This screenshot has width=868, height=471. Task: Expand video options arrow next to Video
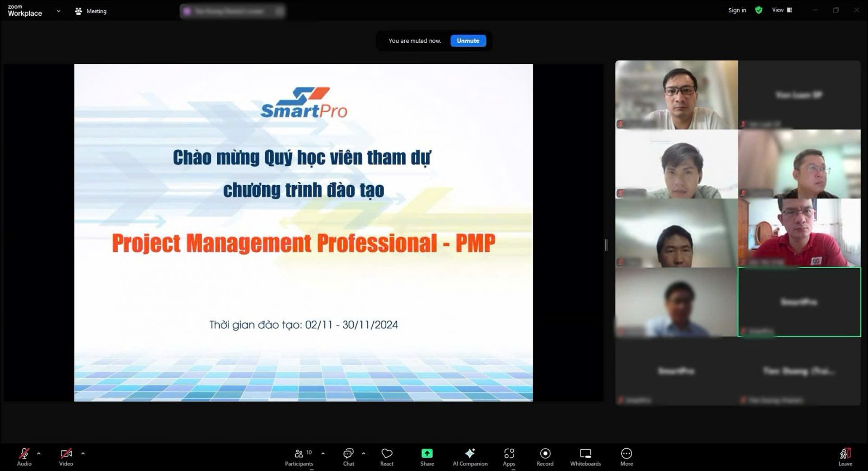tap(82, 453)
